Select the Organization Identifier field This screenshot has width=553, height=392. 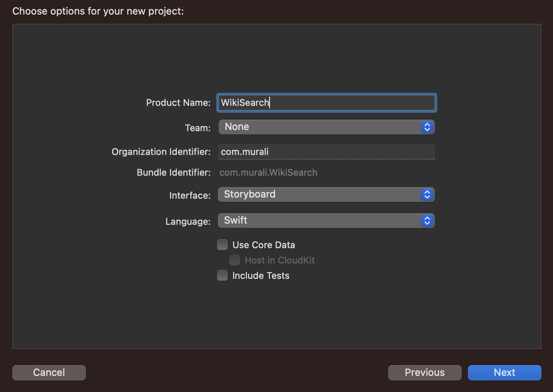click(326, 152)
